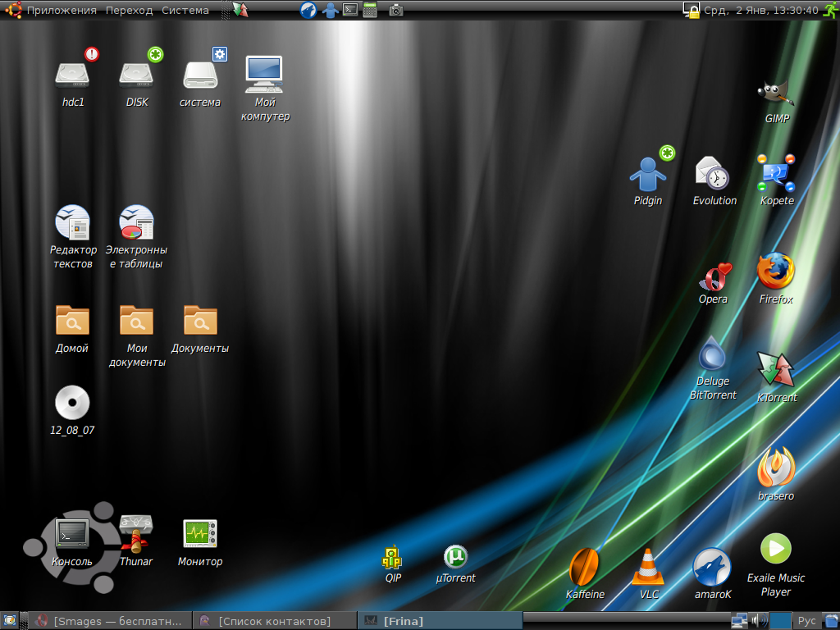Open calculator launcher in top panel
Image resolution: width=840 pixels, height=630 pixels.
click(x=370, y=10)
